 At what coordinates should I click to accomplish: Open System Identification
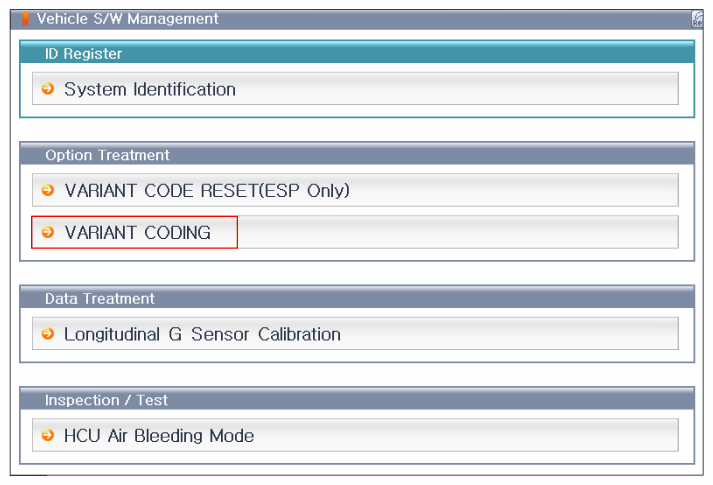point(150,89)
